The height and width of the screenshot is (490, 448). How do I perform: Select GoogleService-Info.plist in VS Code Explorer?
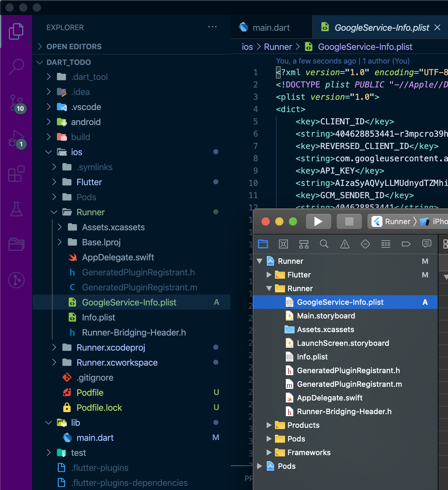click(131, 302)
